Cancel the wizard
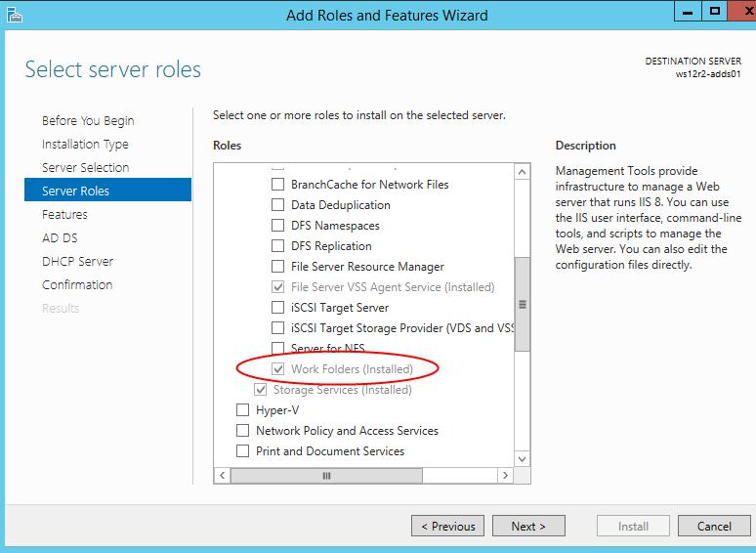This screenshot has height=553, width=756. pos(714,526)
